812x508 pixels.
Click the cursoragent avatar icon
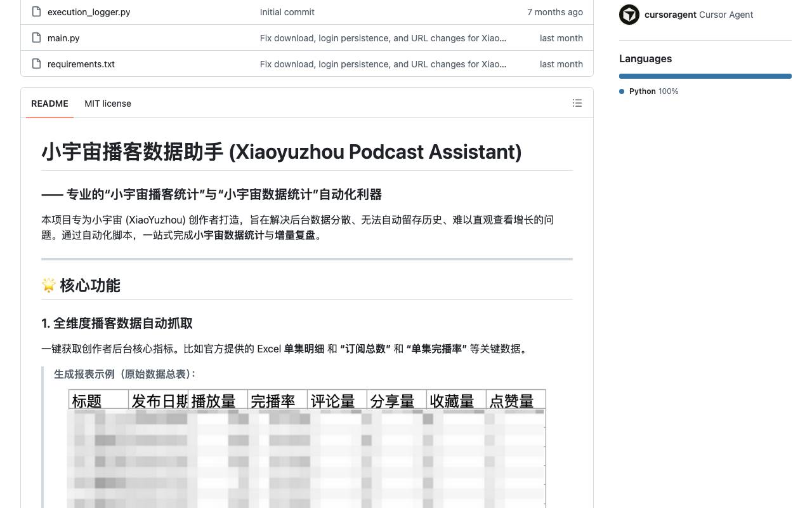[x=629, y=15]
